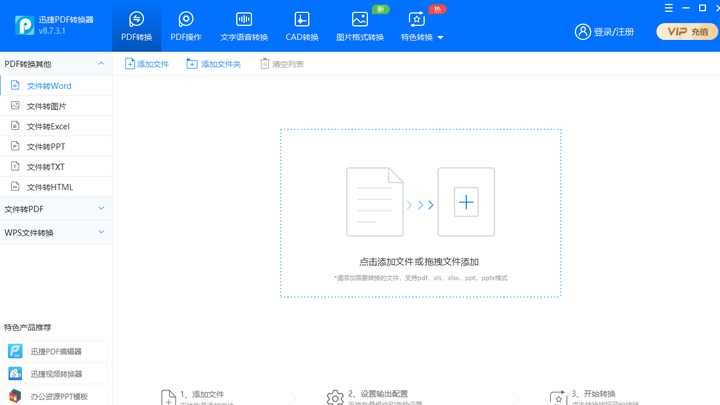Viewport: 720px width, 405px height.
Task: Click the 特色产品推荐 heading
Action: tap(28, 327)
